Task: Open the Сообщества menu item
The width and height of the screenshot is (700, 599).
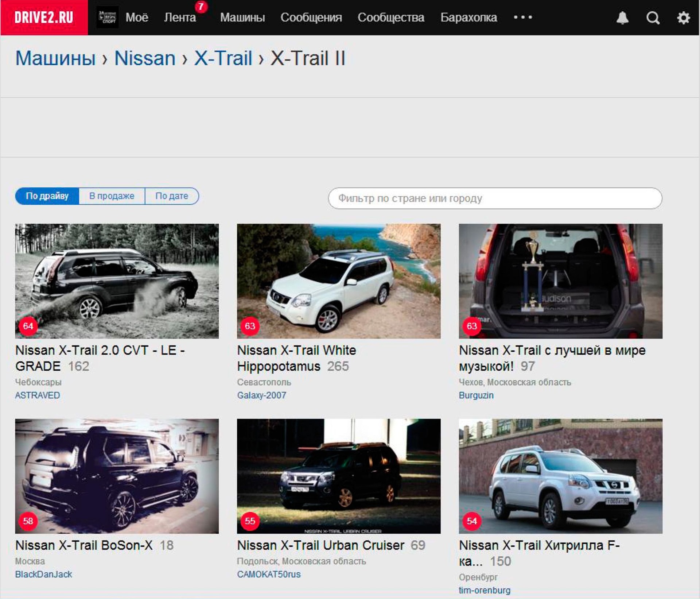Action: click(391, 18)
